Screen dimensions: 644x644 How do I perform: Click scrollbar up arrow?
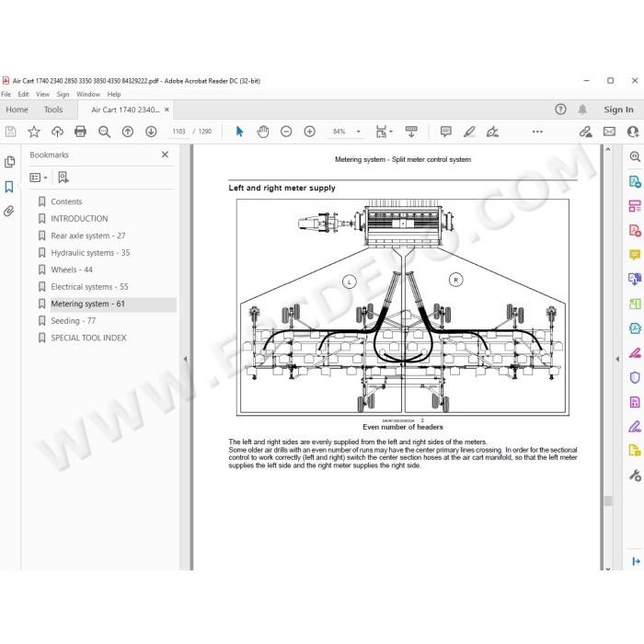point(608,149)
